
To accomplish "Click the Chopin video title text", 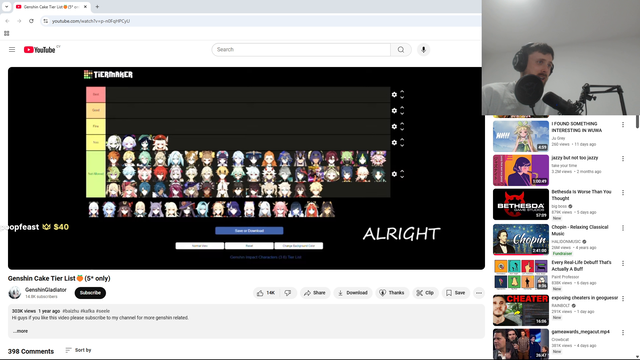I will click(x=580, y=230).
